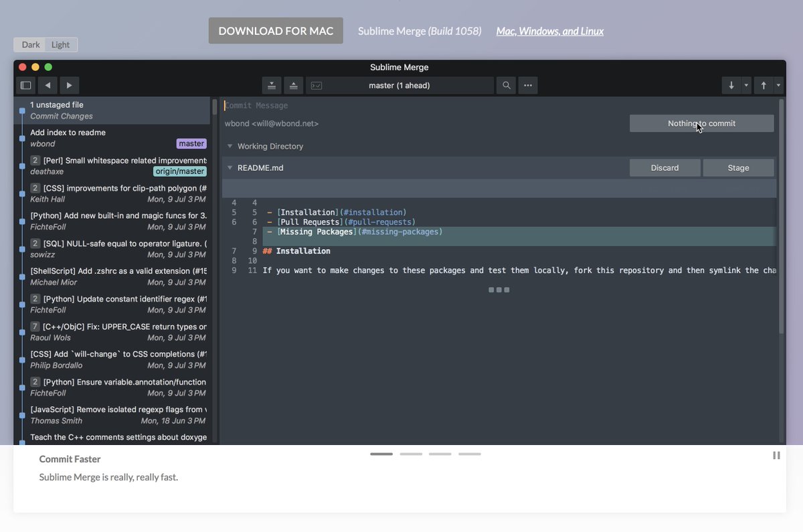Switch to Light theme

coord(61,45)
